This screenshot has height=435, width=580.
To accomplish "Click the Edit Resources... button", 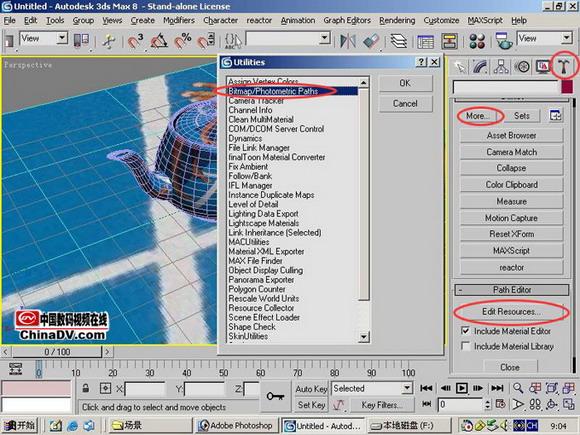I will [511, 312].
